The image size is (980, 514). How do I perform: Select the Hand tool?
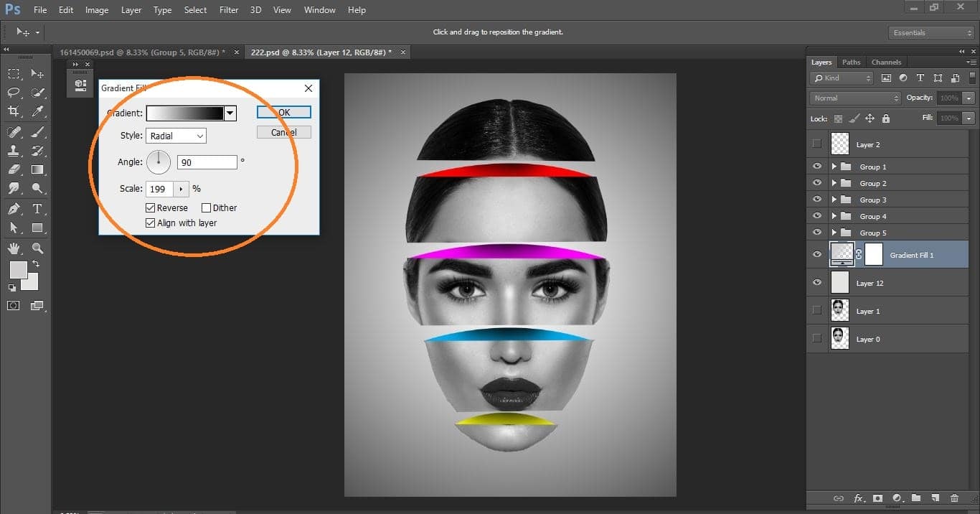(14, 248)
